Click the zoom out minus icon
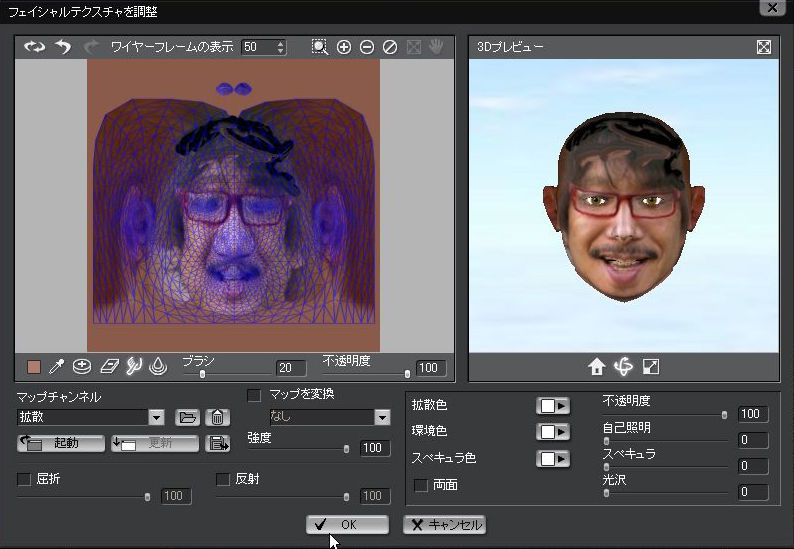 click(x=367, y=47)
